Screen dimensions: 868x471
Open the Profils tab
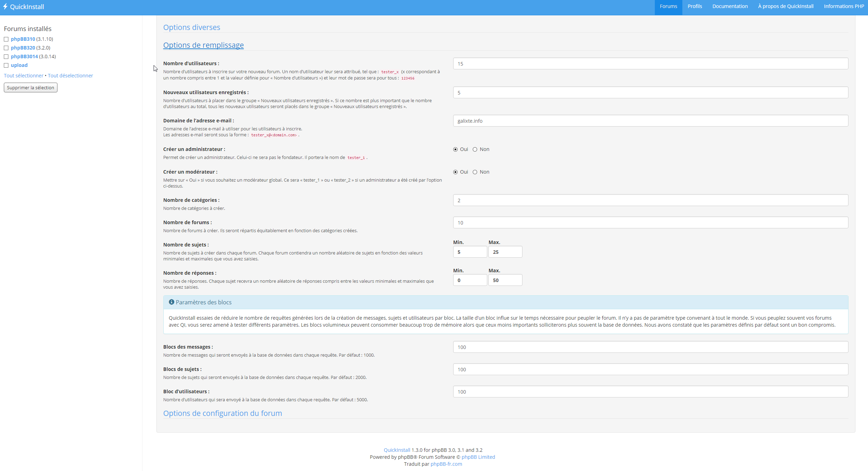695,6
